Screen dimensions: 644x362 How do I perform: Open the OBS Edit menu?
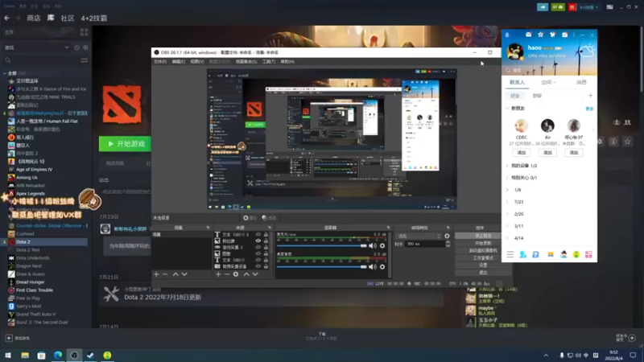[178, 62]
